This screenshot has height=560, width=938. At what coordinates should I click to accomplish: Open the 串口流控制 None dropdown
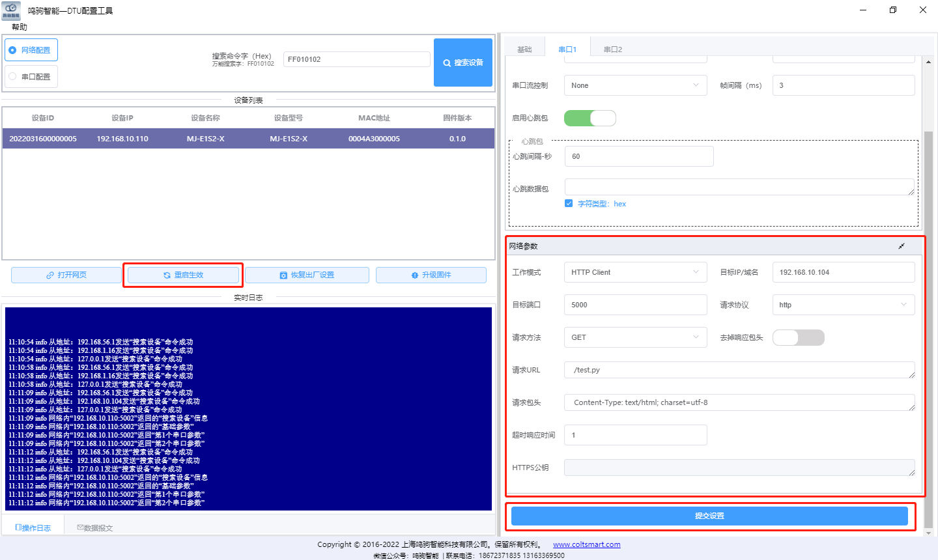point(636,85)
